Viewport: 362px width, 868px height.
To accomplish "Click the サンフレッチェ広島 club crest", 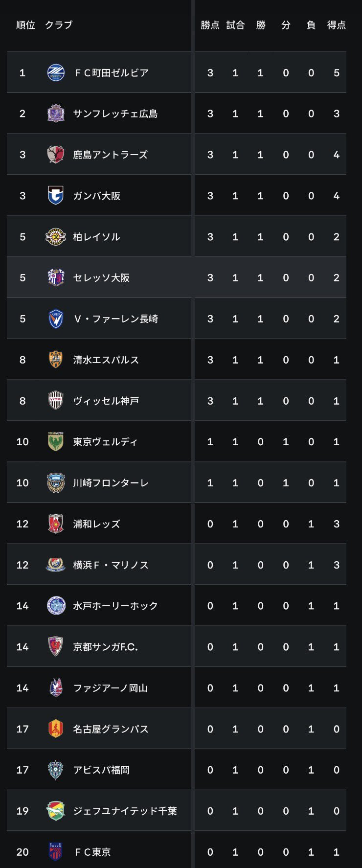I will click(x=56, y=114).
